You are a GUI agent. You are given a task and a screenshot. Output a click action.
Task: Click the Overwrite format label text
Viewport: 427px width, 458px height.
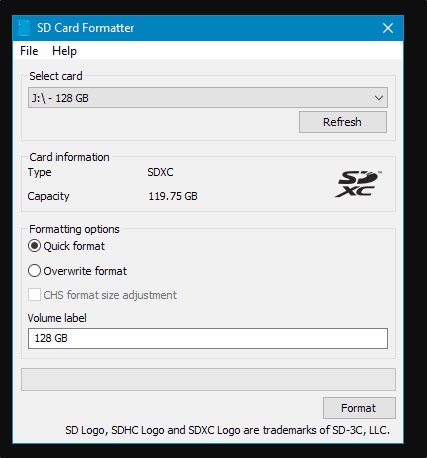[85, 271]
